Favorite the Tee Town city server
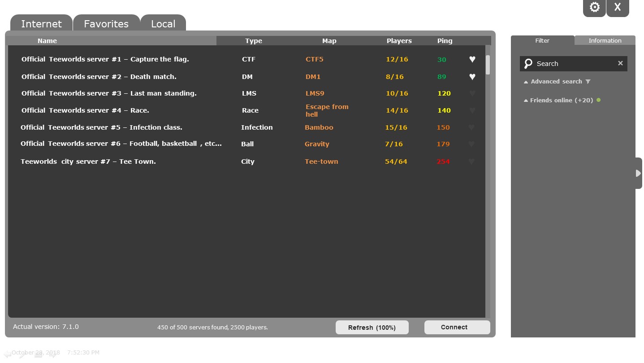 [472, 161]
